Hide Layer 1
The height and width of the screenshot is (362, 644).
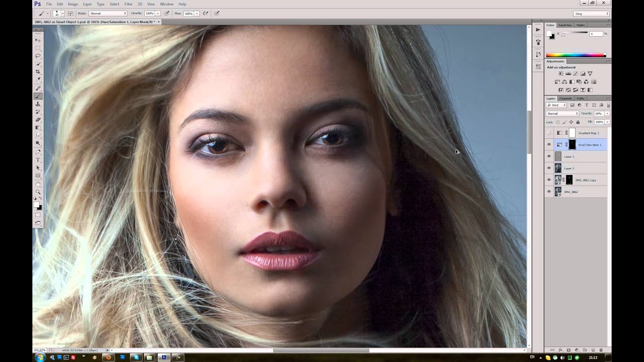point(549,168)
